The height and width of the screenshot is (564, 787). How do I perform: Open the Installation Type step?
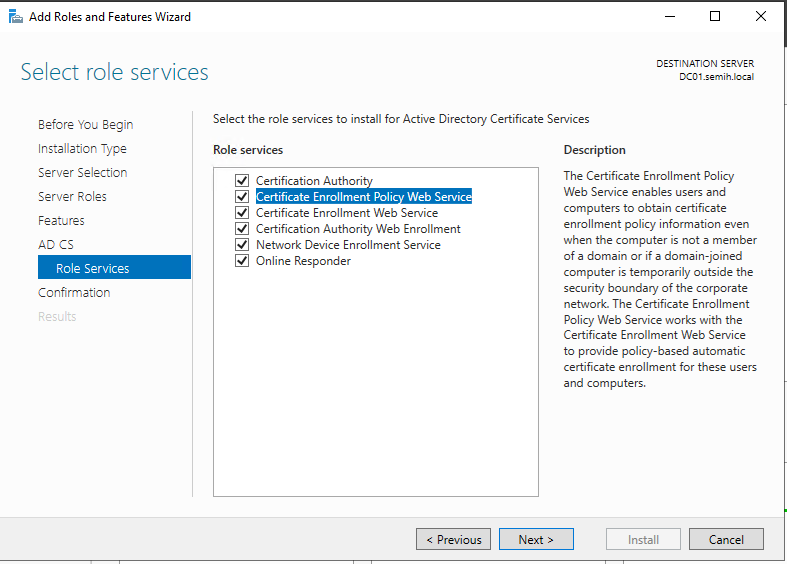pos(82,149)
